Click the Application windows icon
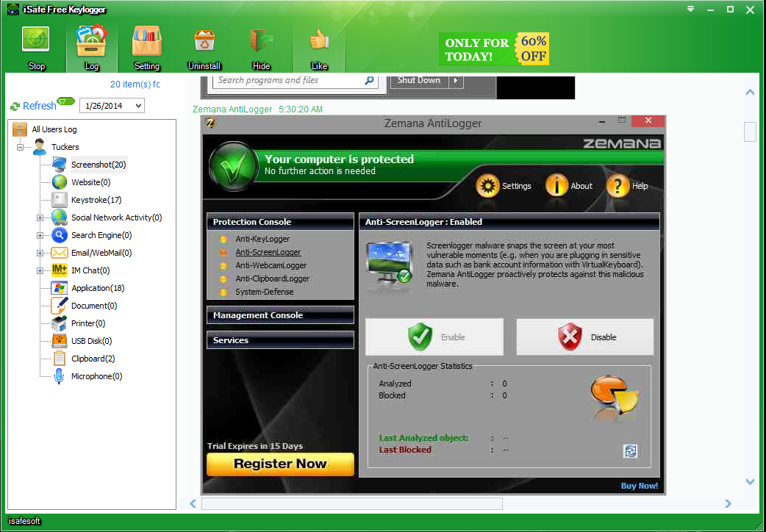766x532 pixels. tap(59, 288)
